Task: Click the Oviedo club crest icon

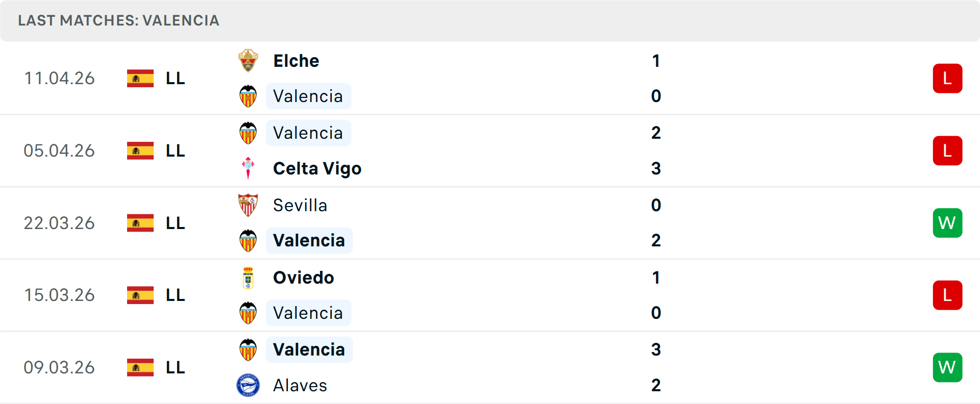Action: tap(248, 277)
